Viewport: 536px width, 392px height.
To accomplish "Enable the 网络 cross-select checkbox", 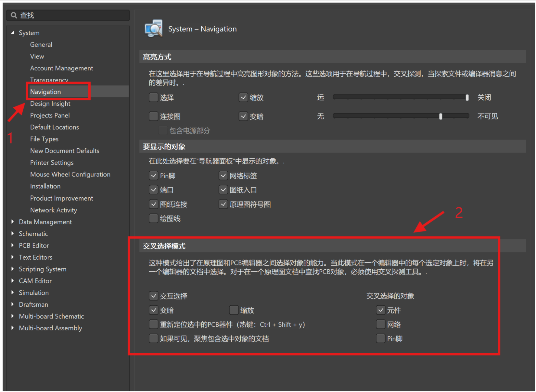I will [381, 324].
